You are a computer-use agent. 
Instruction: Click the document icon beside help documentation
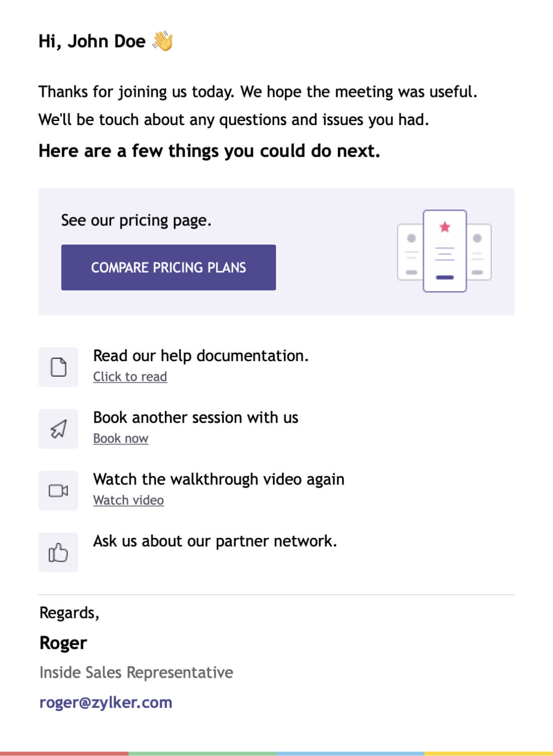(x=58, y=367)
